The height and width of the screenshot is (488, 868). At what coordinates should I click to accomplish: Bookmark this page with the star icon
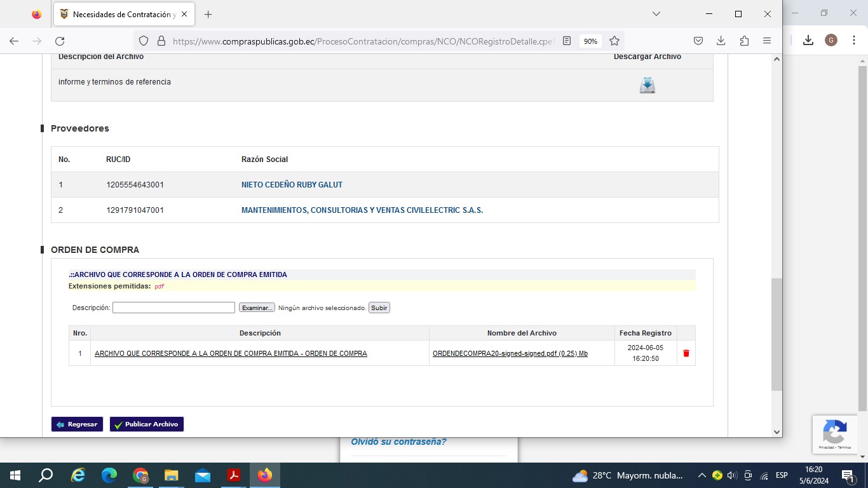[614, 41]
